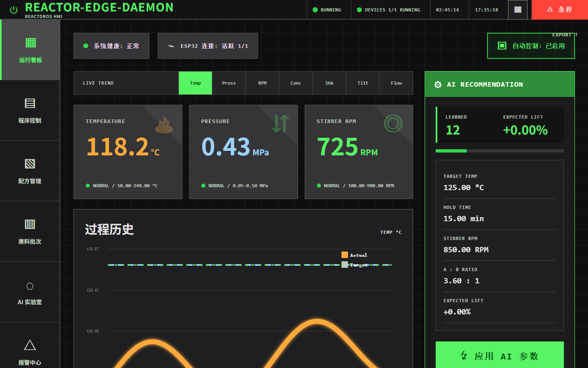Select the Press trend tab
Image resolution: width=588 pixels, height=368 pixels.
click(229, 83)
